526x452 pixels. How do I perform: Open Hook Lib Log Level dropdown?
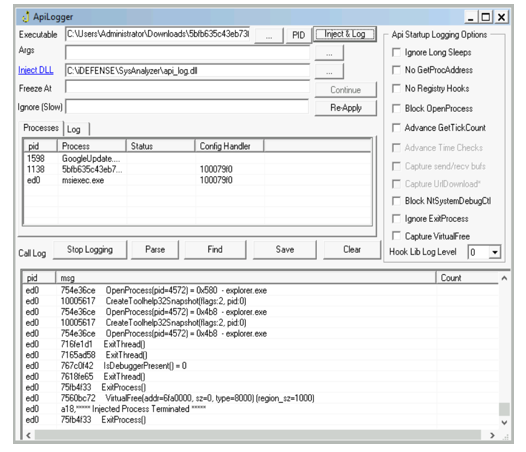494,252
